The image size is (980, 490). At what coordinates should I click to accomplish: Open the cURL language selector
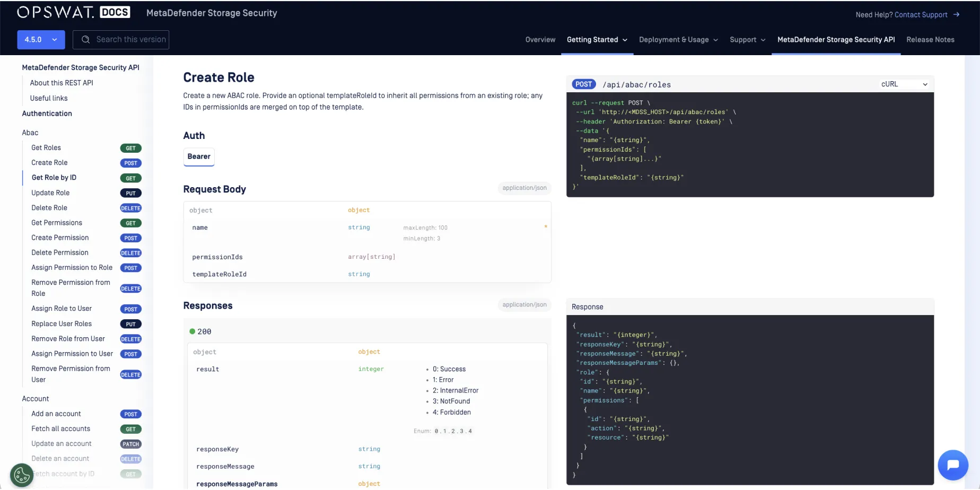pos(904,84)
